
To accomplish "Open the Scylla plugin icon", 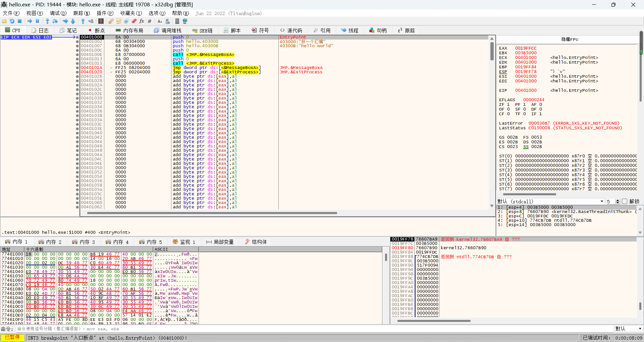I will (x=101, y=21).
